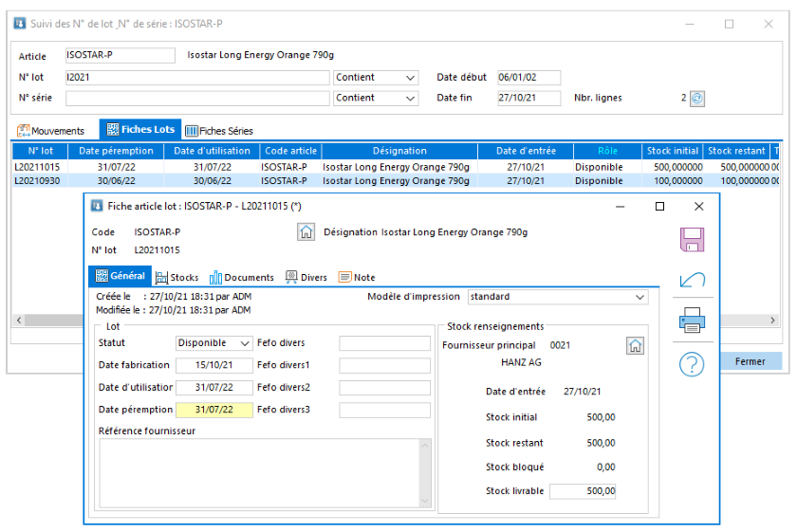Image resolution: width=797 pixels, height=532 pixels.
Task: Click the Stock initial column header
Action: click(673, 151)
